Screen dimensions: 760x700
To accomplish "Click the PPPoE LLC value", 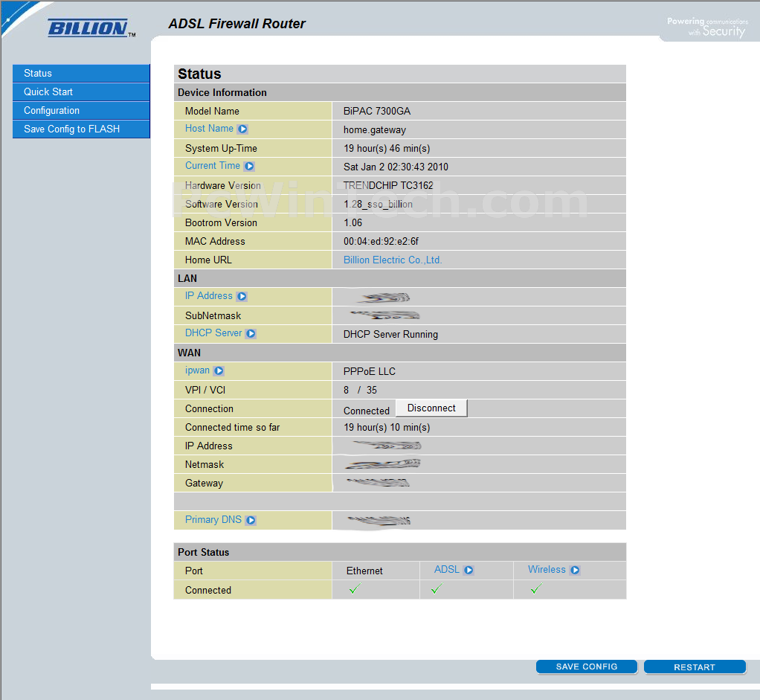I will 370,371.
